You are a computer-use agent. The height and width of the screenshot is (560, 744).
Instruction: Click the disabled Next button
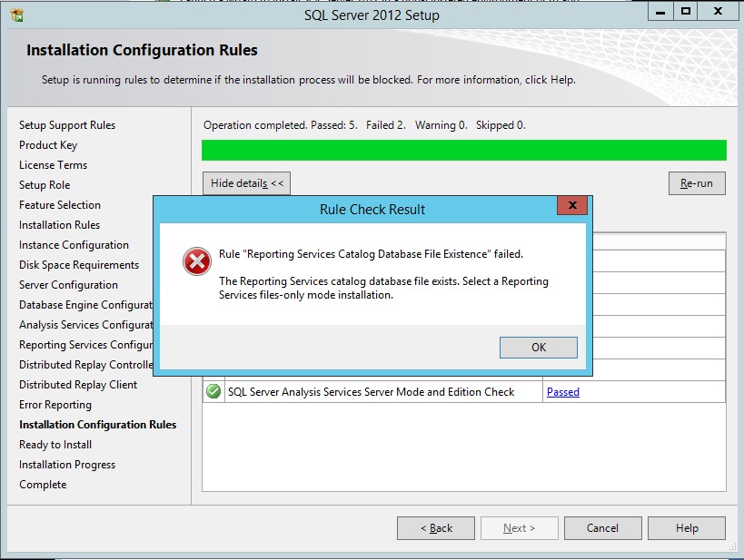click(519, 527)
